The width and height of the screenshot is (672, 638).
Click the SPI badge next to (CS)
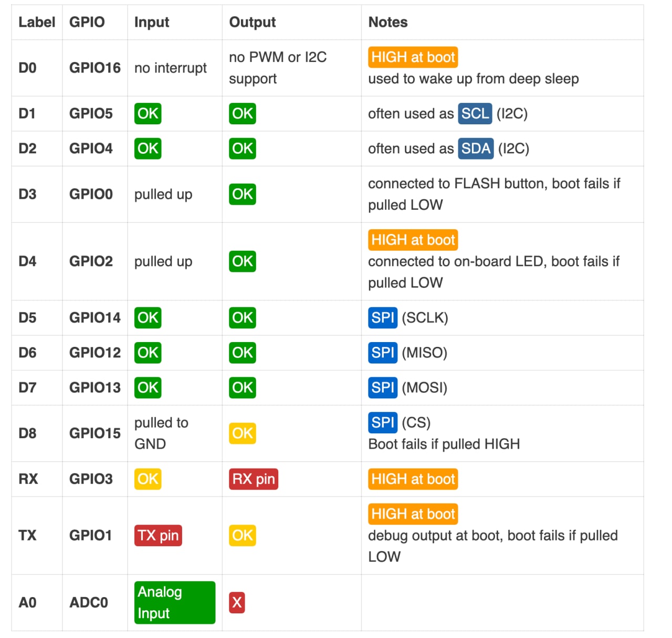pyautogui.click(x=383, y=422)
